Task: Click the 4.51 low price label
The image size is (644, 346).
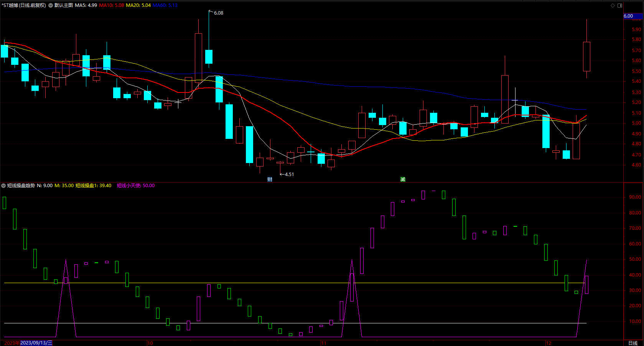Action: (290, 175)
